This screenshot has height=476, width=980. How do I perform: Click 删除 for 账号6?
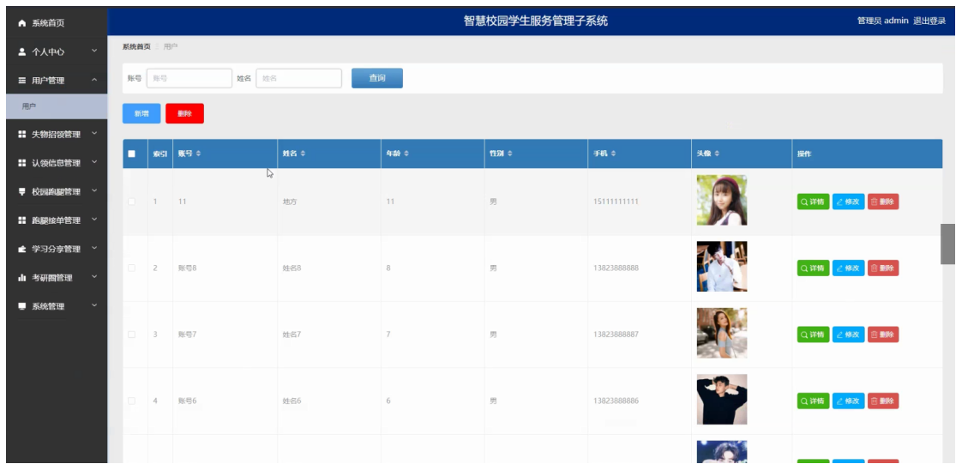tap(883, 401)
